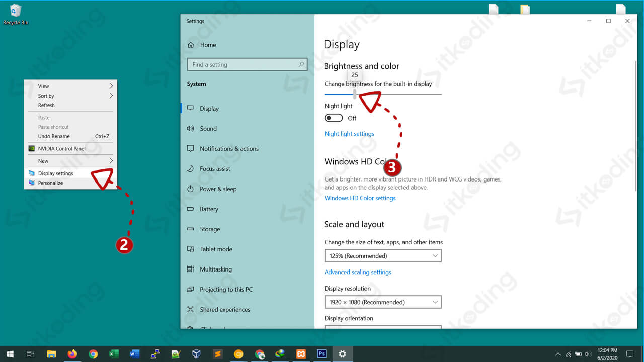Click Settings gear on taskbar
This screenshot has height=362, width=644.
pos(343,354)
